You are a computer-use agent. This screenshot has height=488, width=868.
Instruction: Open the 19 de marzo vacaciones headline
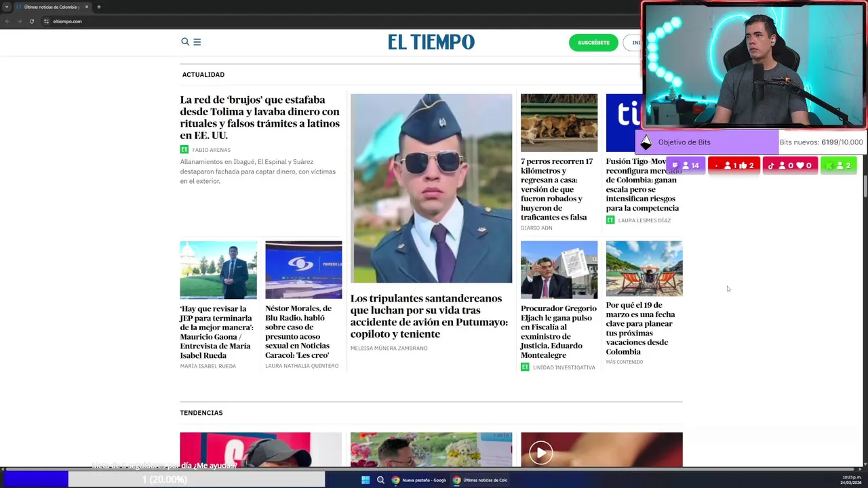pos(640,328)
